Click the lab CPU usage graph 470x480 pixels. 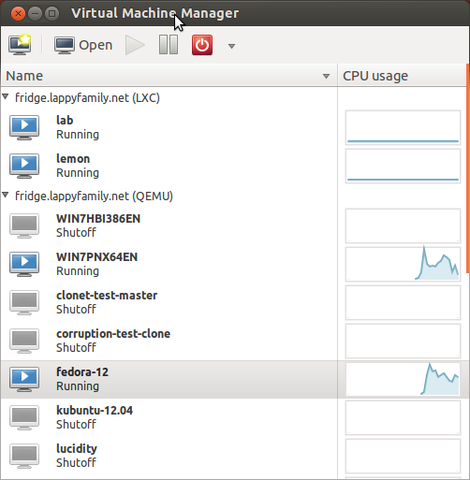[403, 127]
